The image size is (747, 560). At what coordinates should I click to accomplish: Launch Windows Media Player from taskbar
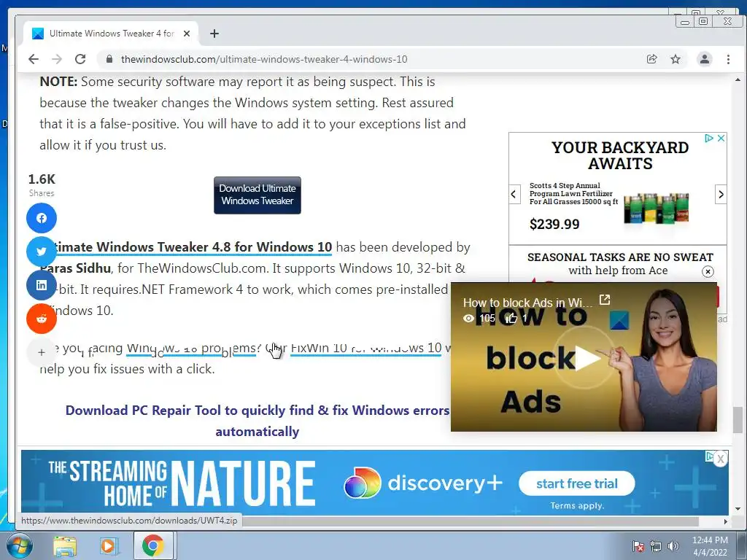point(108,545)
